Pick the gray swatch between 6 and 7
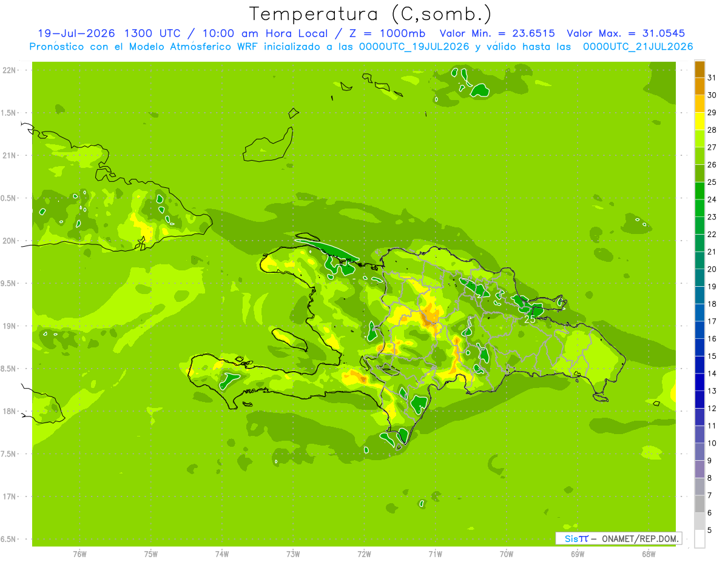The width and height of the screenshot is (728, 562). click(x=699, y=504)
